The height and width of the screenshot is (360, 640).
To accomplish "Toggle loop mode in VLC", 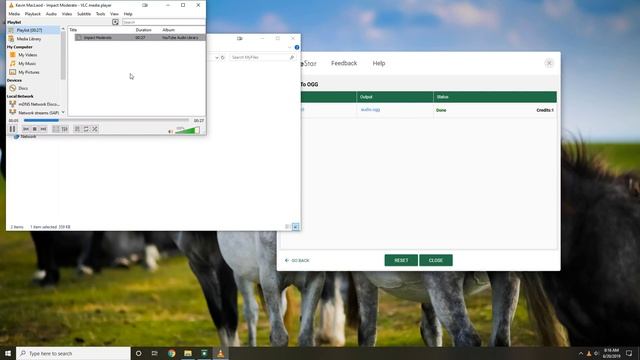I will coord(86,129).
